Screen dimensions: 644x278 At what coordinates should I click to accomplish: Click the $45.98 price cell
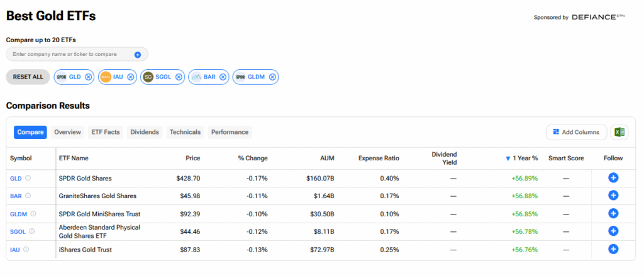click(x=190, y=196)
